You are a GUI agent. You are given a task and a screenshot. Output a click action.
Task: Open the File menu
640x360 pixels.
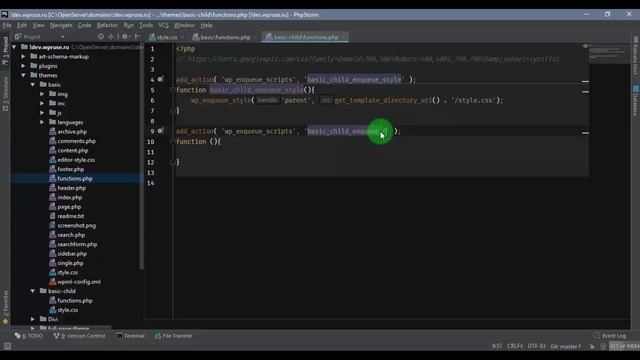click(x=7, y=25)
